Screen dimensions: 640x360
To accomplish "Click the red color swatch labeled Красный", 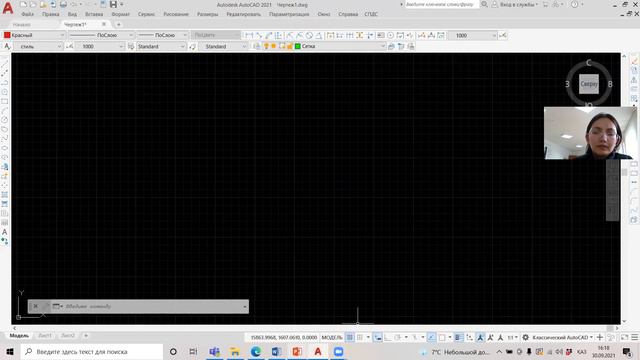I will [7, 35].
